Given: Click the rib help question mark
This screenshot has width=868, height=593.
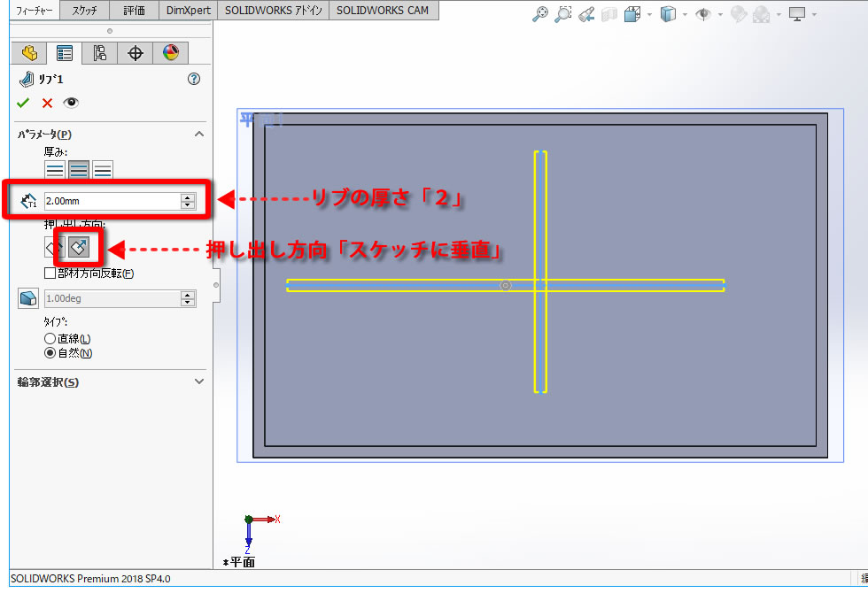Looking at the screenshot, I should [x=194, y=79].
